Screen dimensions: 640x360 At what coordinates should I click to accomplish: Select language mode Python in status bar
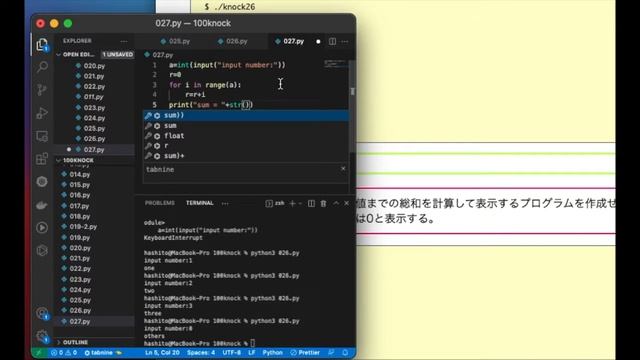click(x=272, y=353)
